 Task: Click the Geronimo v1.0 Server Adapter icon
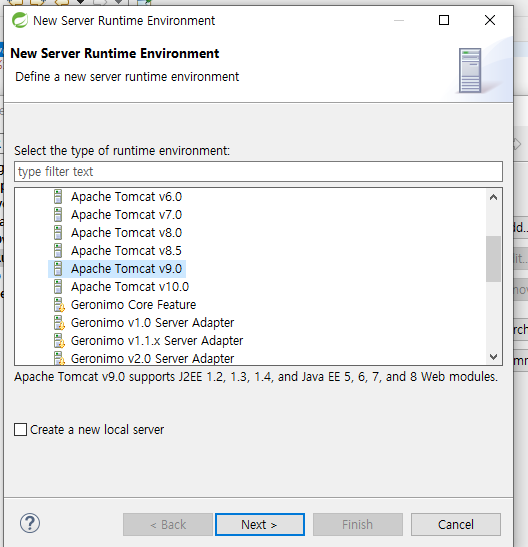[59, 323]
